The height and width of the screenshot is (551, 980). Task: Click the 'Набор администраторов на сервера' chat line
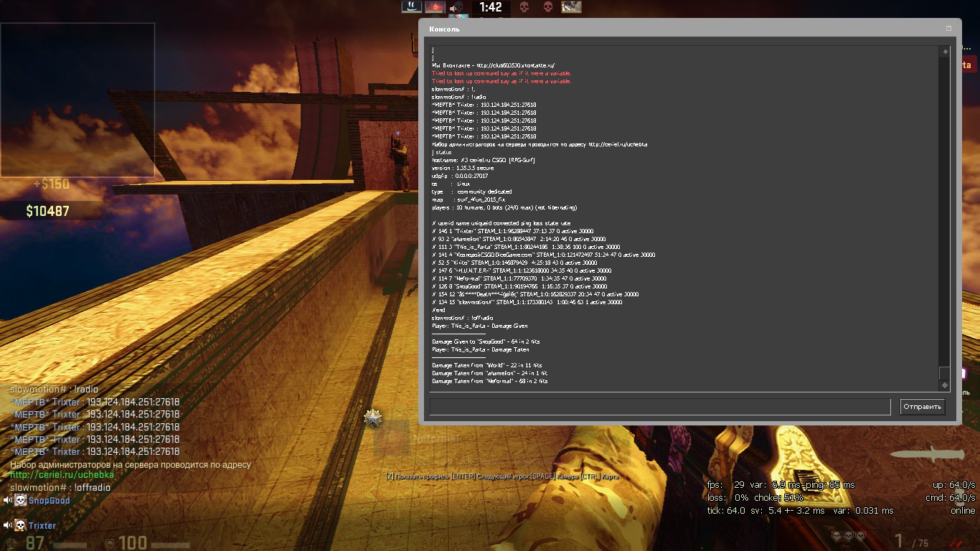coord(131,464)
